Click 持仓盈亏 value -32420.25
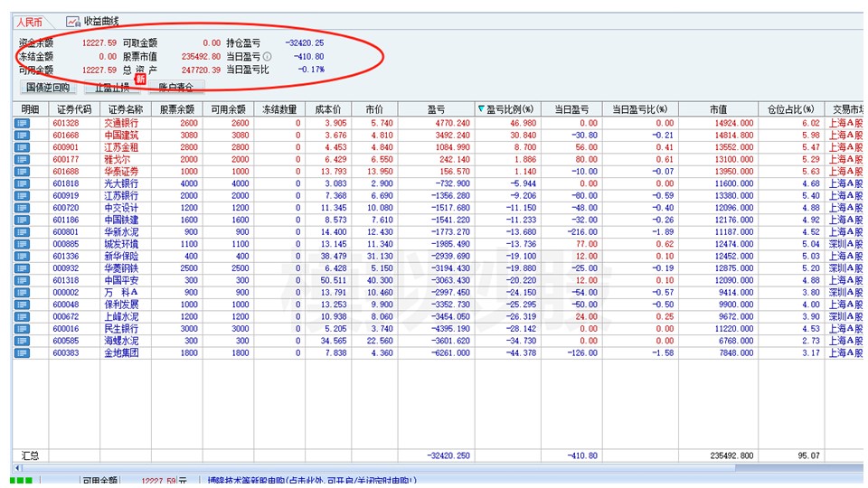 point(305,42)
